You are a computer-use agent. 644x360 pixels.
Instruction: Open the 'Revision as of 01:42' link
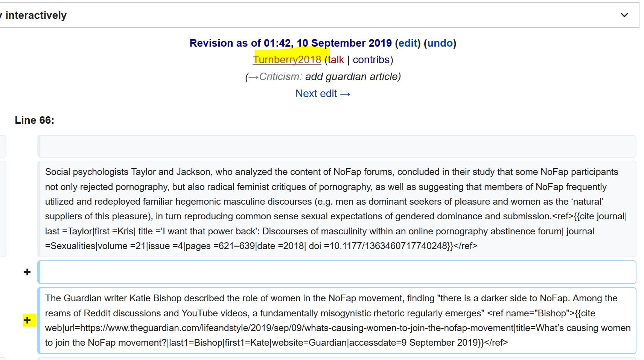point(290,43)
